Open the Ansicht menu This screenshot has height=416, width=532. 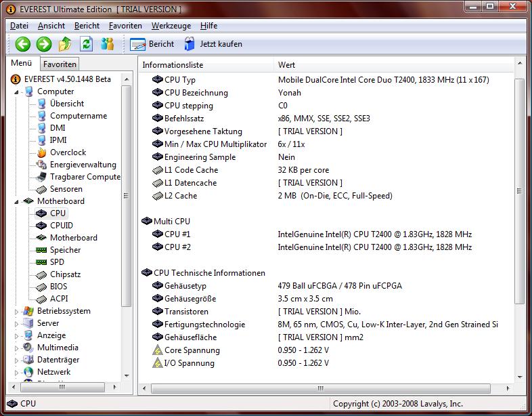[51, 26]
